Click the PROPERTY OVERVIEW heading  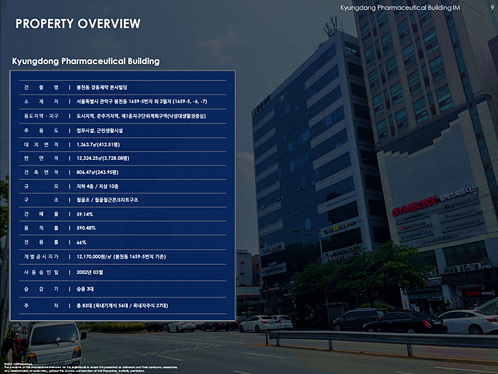pyautogui.click(x=78, y=24)
